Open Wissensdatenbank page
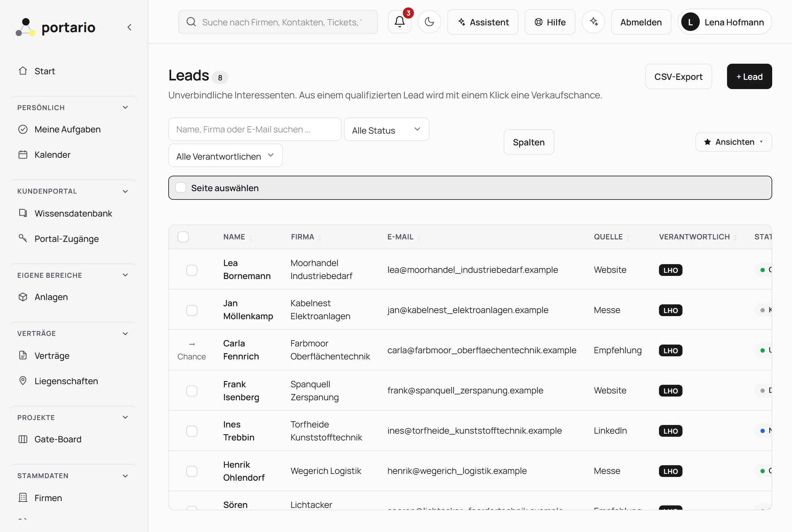Image resolution: width=792 pixels, height=532 pixels. tap(74, 213)
